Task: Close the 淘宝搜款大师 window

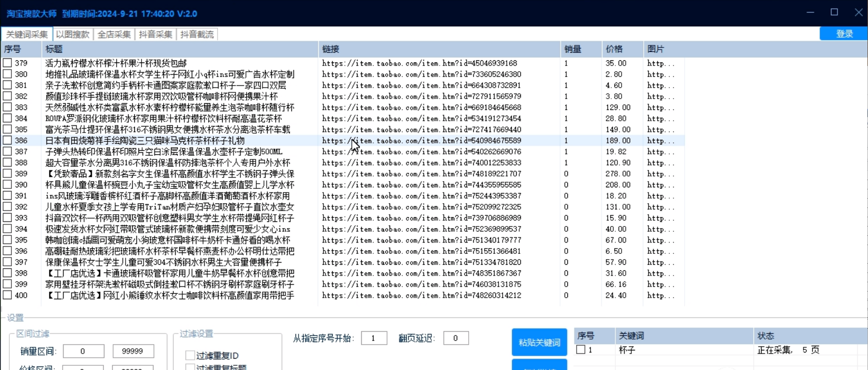Action: point(858,12)
